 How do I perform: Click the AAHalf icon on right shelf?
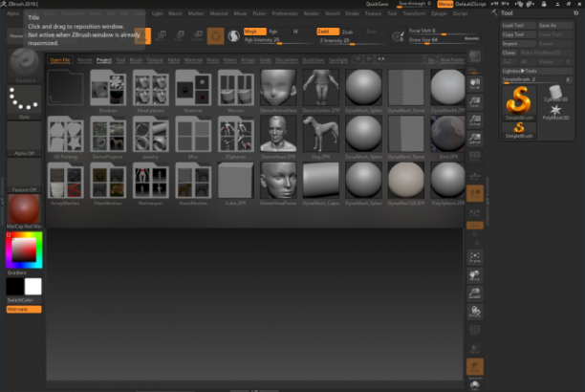[x=475, y=138]
